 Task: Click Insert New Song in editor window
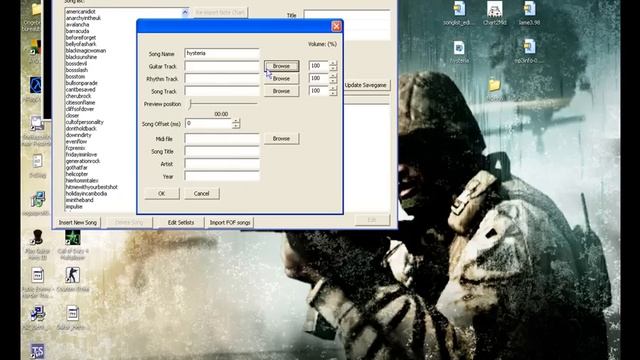[x=78, y=222]
